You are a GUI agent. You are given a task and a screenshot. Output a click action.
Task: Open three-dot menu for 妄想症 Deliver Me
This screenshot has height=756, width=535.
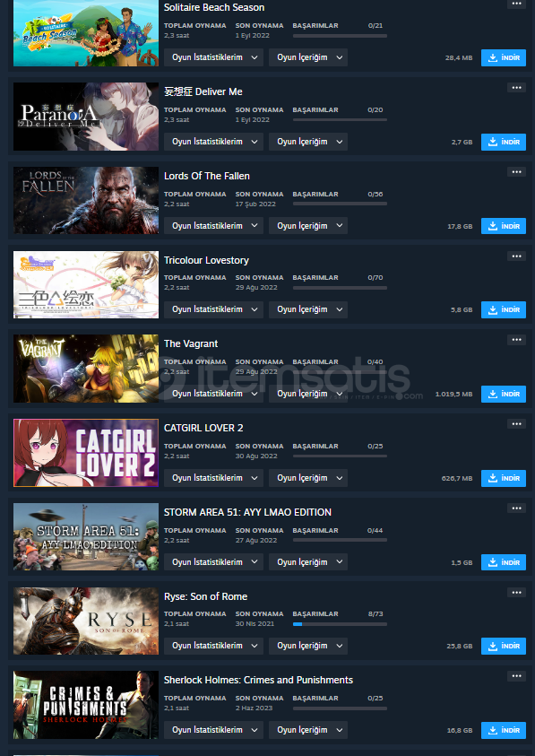[516, 88]
